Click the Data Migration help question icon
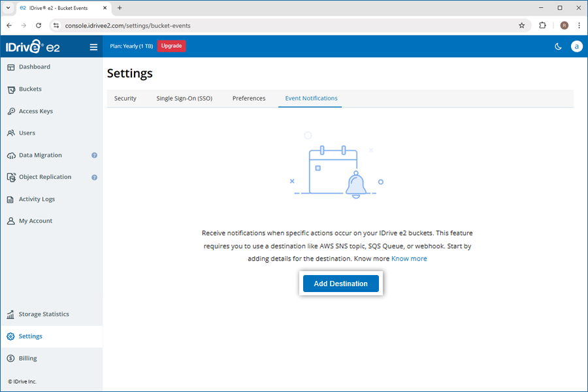 pos(94,155)
